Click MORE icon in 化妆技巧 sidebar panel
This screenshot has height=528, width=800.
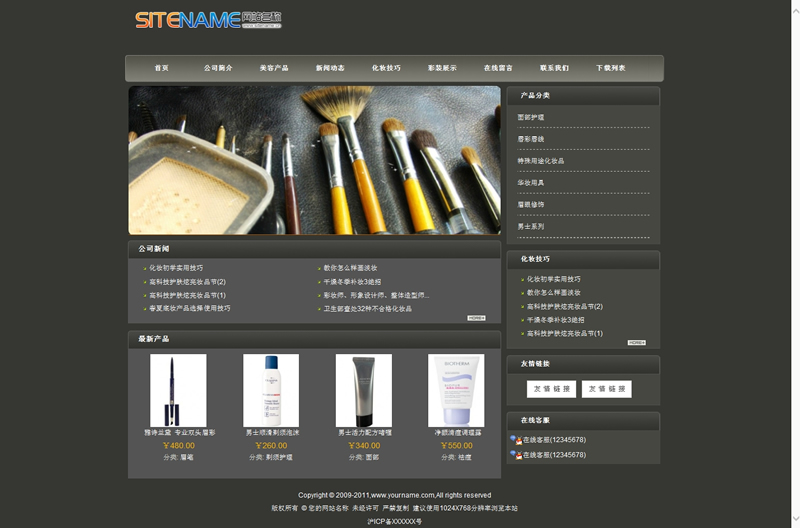(x=636, y=342)
